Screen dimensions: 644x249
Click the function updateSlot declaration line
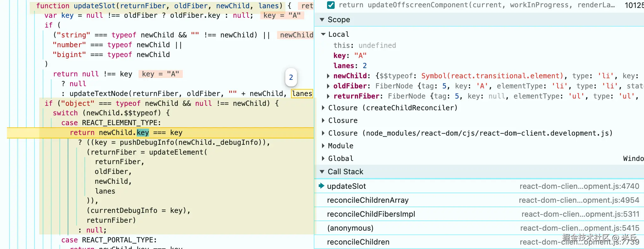tap(164, 6)
